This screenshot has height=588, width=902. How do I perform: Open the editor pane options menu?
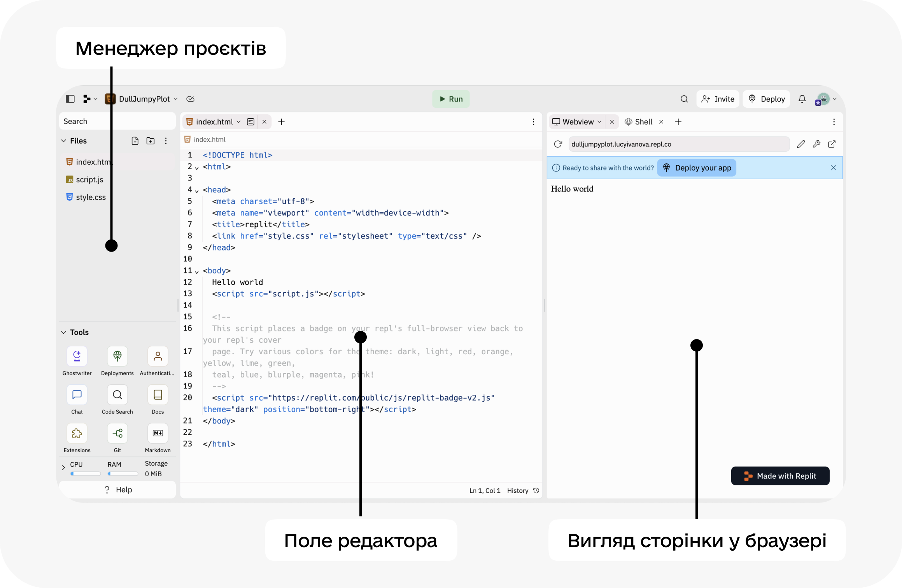pos(534,122)
